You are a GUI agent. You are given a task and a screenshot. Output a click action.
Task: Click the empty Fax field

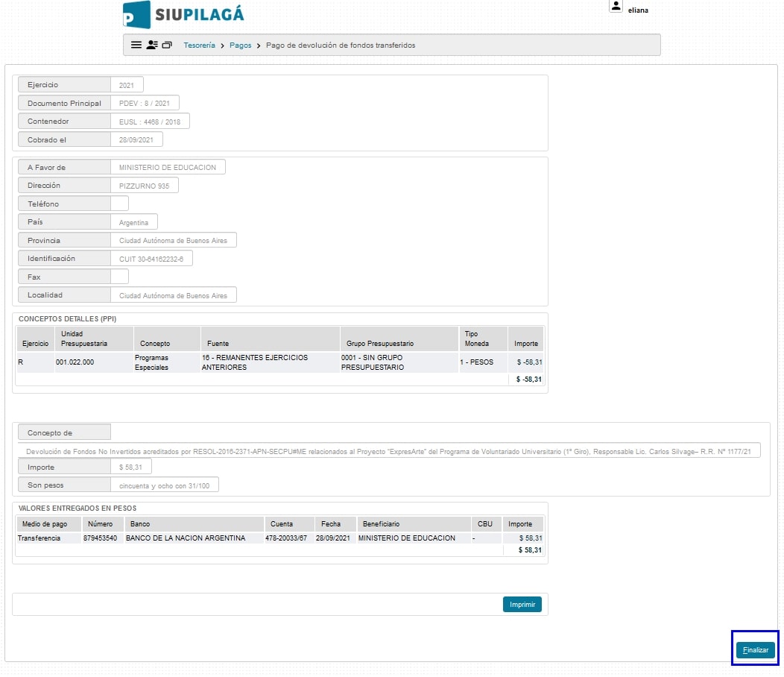[119, 277]
